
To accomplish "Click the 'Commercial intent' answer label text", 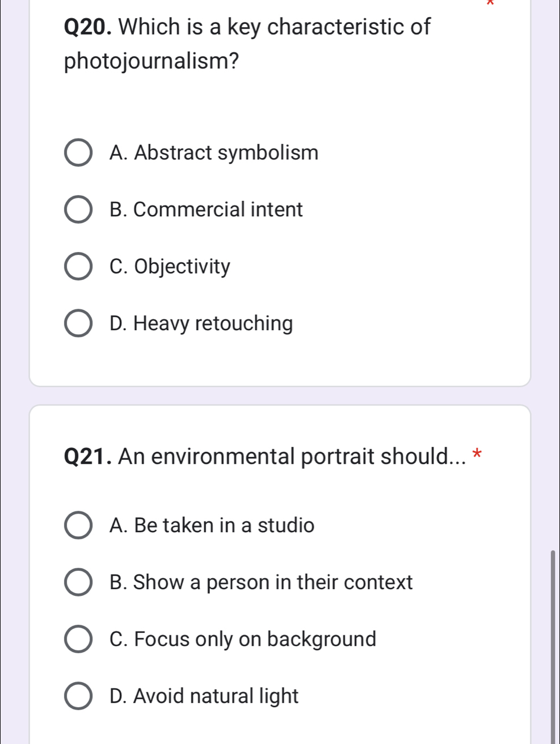I will [207, 209].
